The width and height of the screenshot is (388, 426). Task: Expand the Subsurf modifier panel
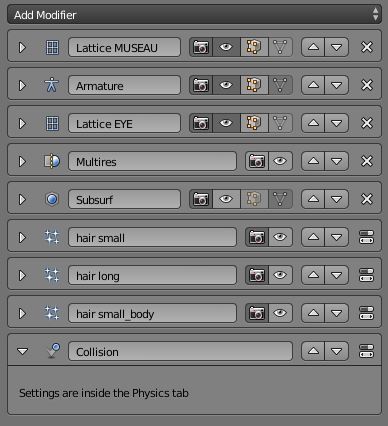(x=22, y=199)
